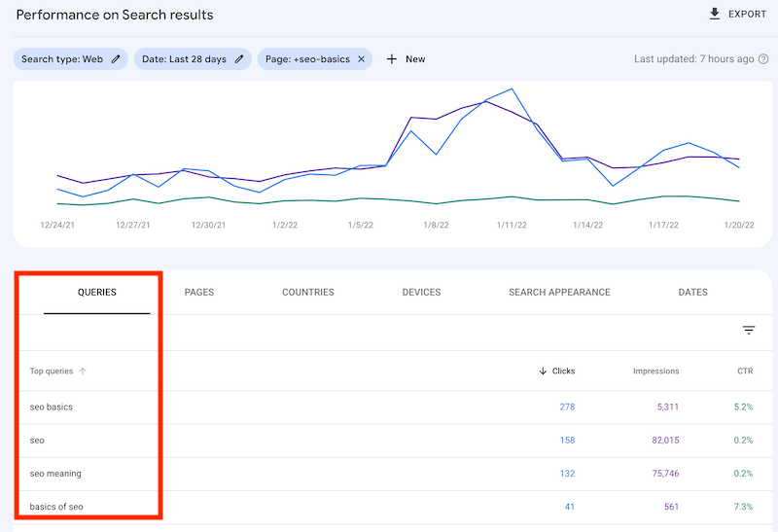
Task: Add a new filter with plus icon
Action: click(392, 59)
